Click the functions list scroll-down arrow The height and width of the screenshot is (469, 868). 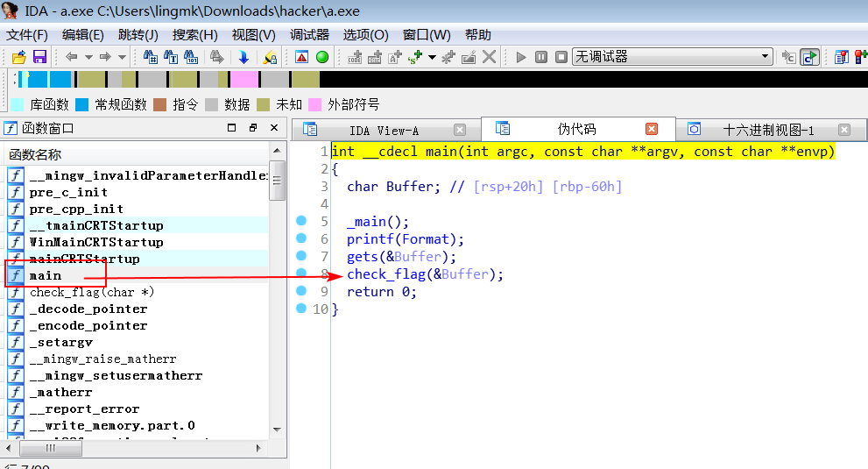coord(278,430)
